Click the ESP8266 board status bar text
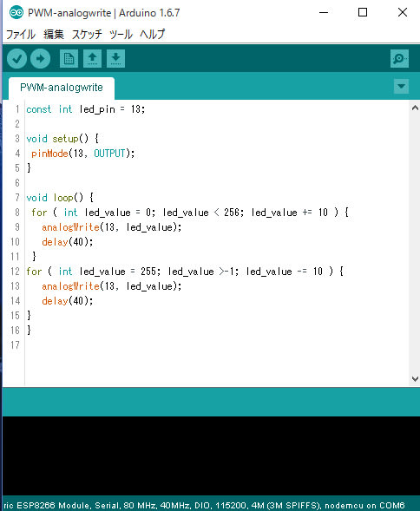The image size is (420, 511). pyautogui.click(x=205, y=505)
